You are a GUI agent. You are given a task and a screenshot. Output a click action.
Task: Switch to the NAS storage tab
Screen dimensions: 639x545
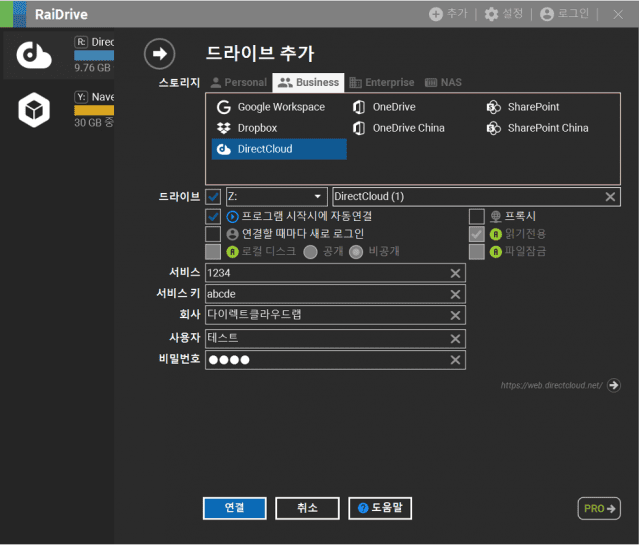443,82
